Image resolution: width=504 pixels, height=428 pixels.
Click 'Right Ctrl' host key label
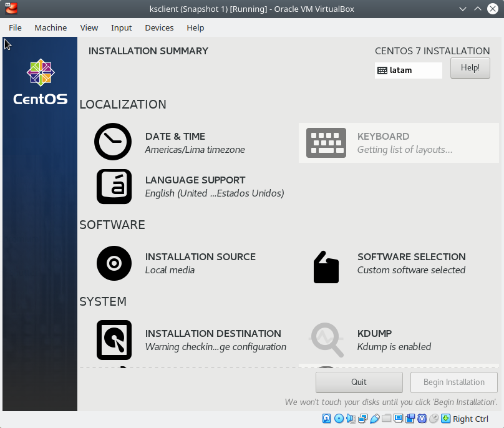tap(470, 419)
